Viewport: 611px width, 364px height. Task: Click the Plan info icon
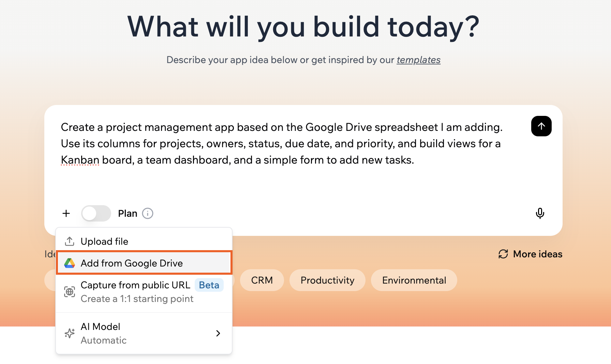click(x=148, y=213)
